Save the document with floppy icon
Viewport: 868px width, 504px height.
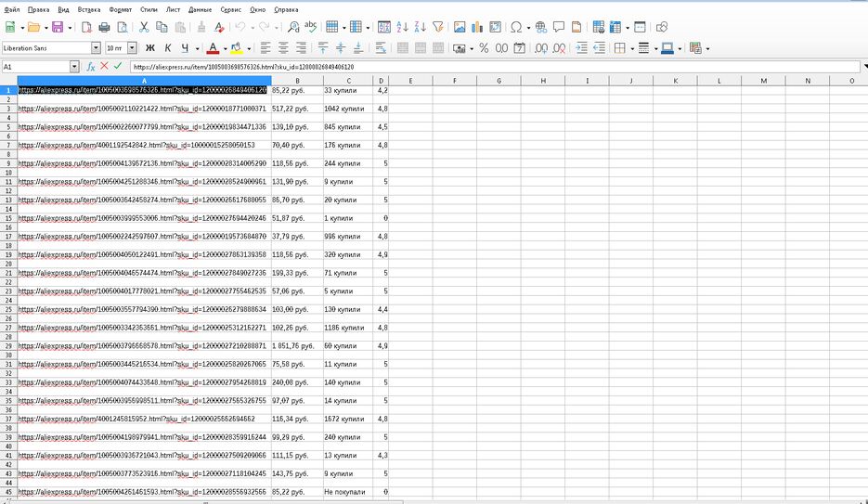tap(58, 27)
